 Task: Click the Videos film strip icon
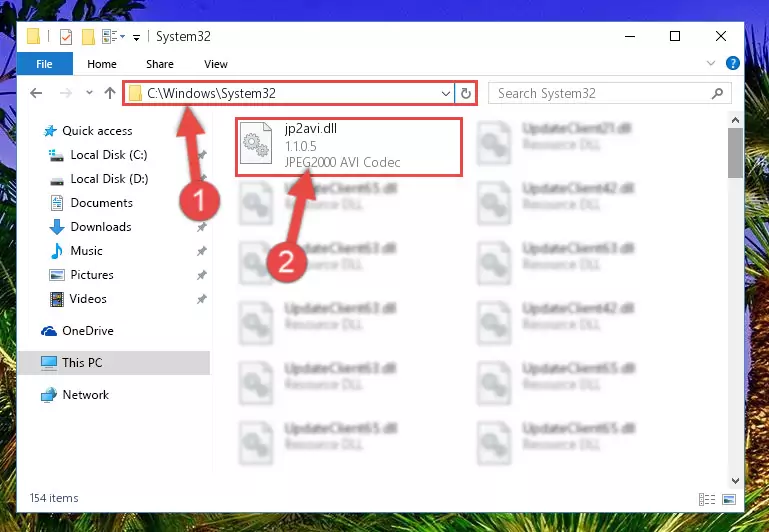(57, 299)
